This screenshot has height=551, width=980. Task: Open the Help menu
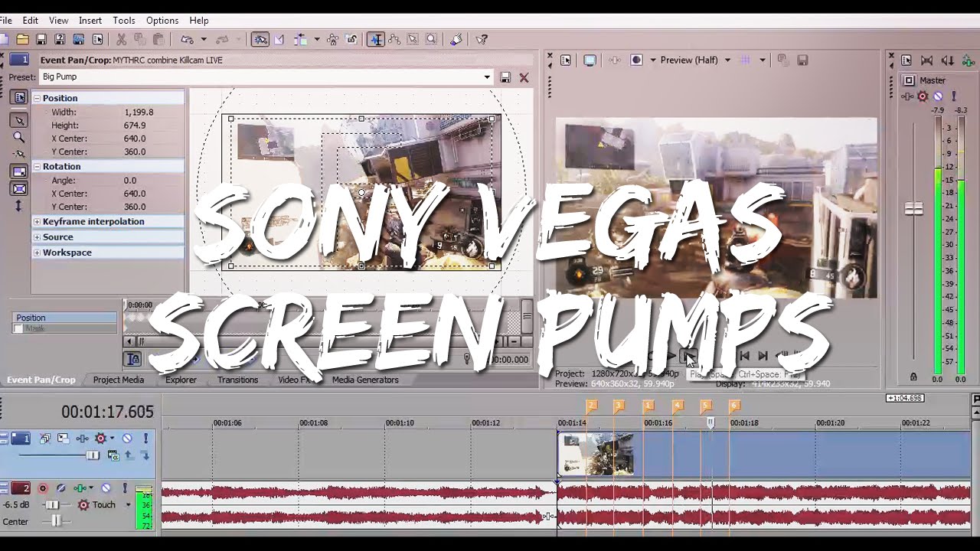coord(198,21)
